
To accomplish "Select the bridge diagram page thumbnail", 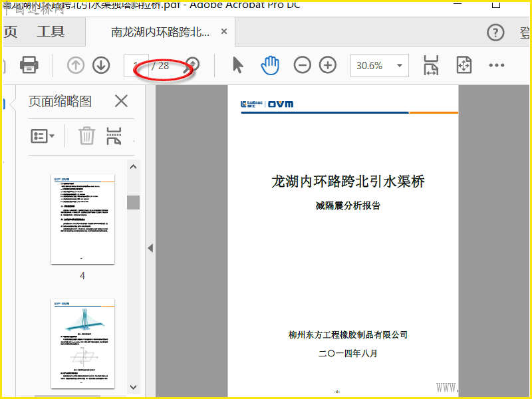I will (82, 343).
